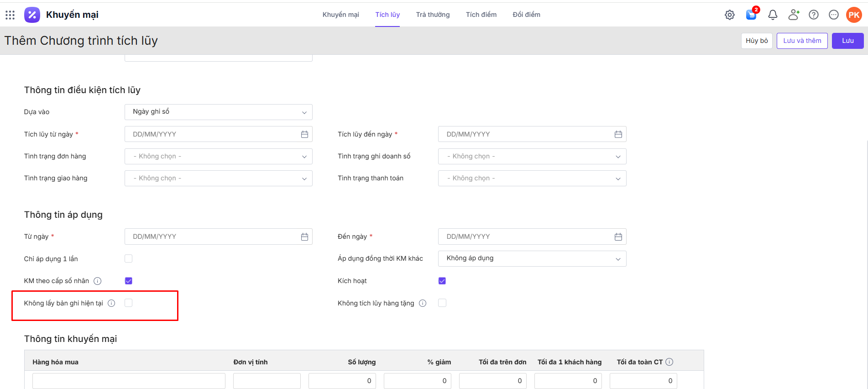
Task: Click the Lưu và thêm button
Action: point(802,41)
